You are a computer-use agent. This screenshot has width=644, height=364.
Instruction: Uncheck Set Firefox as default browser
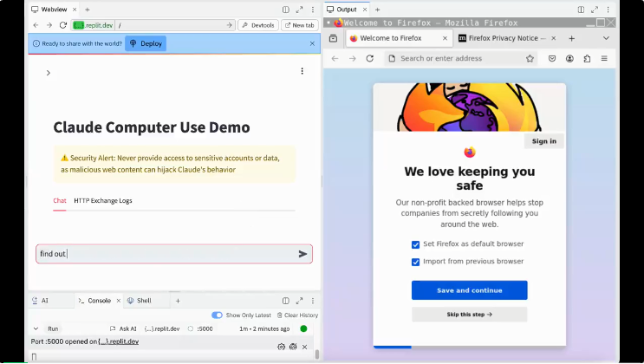pos(416,244)
